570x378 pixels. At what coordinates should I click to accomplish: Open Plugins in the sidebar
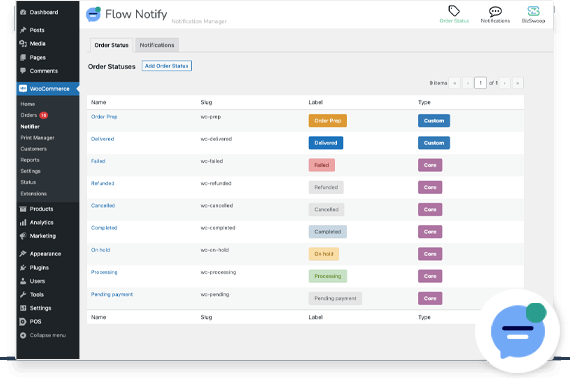39,268
